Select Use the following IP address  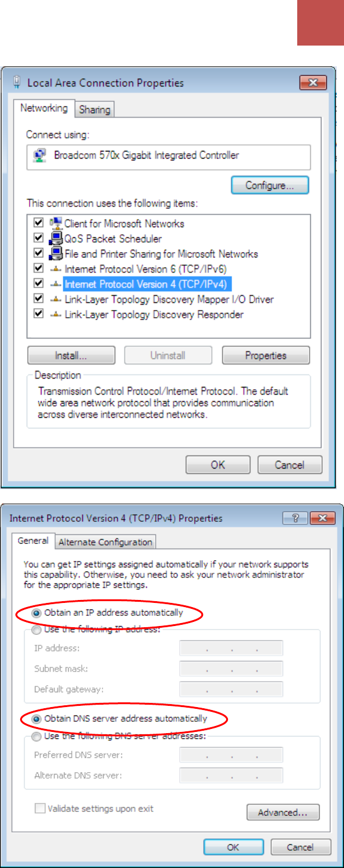(x=36, y=629)
